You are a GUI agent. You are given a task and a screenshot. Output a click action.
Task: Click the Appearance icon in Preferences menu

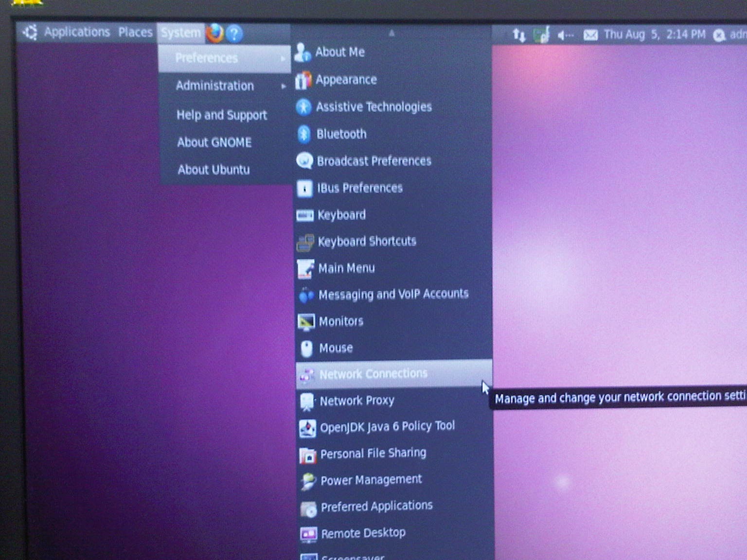click(303, 80)
